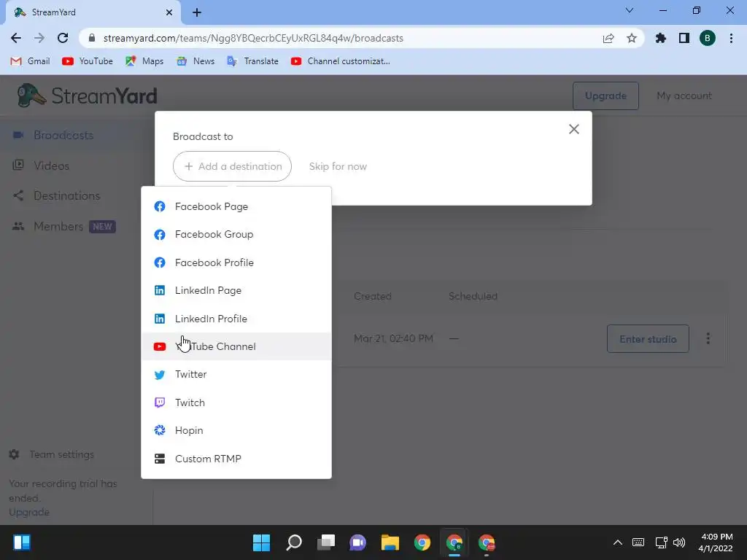Image resolution: width=747 pixels, height=560 pixels.
Task: Select Twitch destination option
Action: [236, 402]
